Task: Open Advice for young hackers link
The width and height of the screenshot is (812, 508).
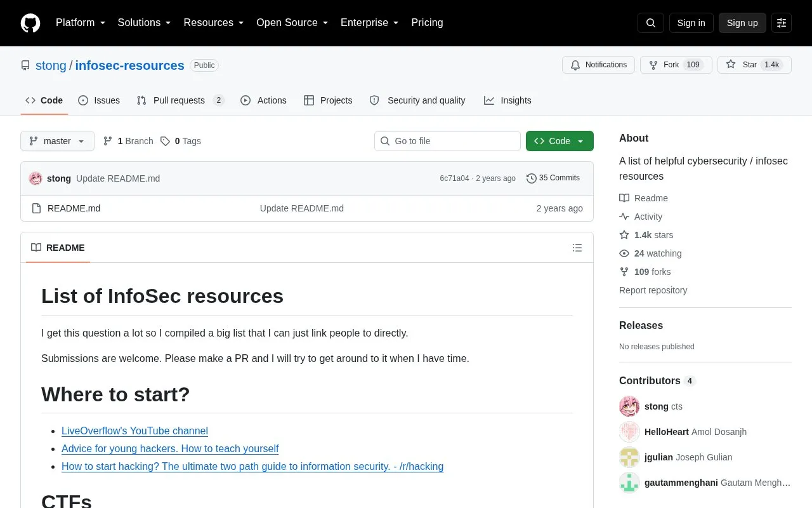Action: (170, 448)
